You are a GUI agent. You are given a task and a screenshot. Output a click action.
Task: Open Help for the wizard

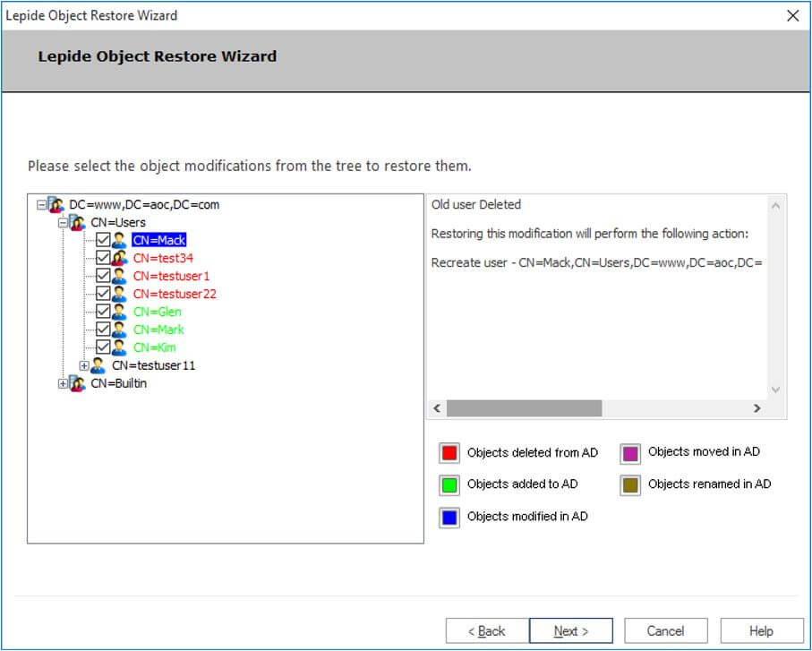[x=761, y=630]
